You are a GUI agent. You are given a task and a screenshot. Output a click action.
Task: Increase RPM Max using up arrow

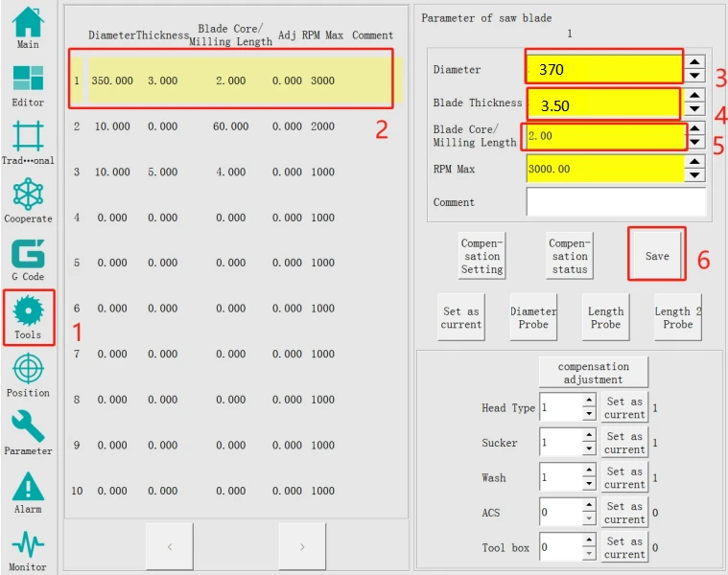[694, 162]
